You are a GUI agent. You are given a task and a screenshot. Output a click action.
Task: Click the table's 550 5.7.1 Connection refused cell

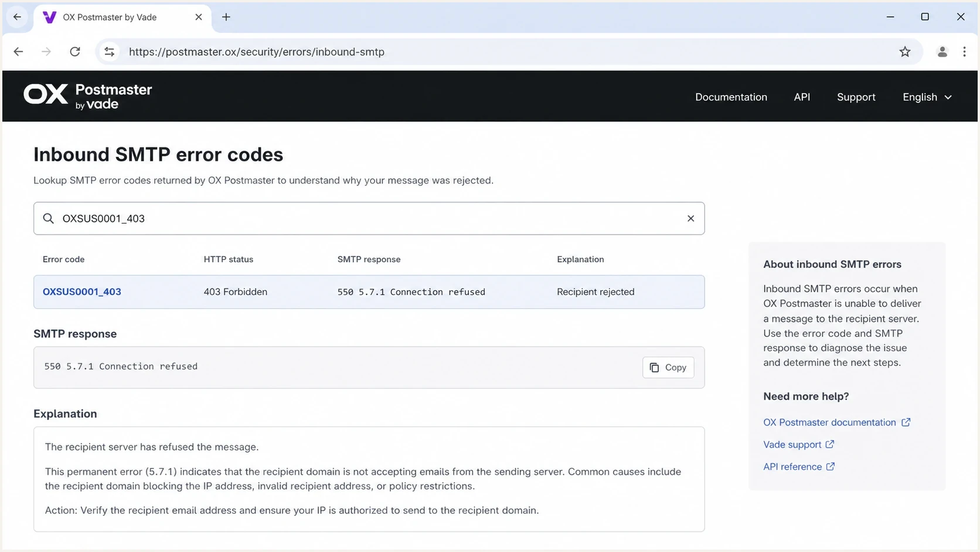411,292
